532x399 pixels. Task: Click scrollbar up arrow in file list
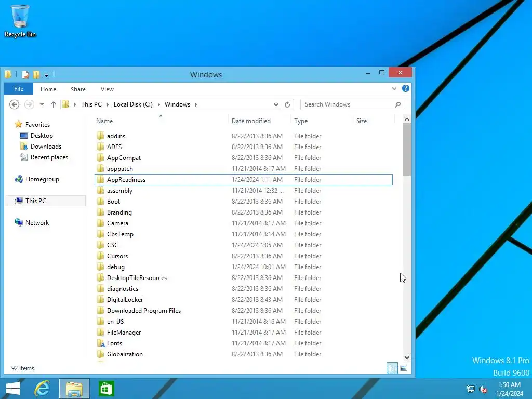(407, 119)
